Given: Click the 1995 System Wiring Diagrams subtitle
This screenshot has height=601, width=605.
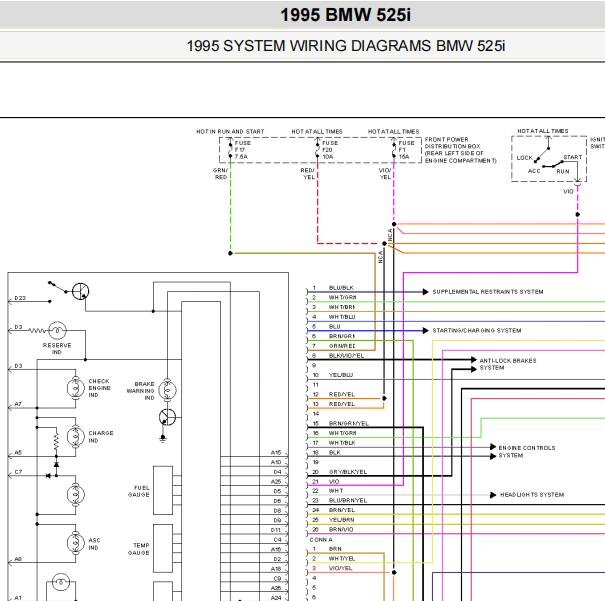Looking at the screenshot, I should point(346,46).
